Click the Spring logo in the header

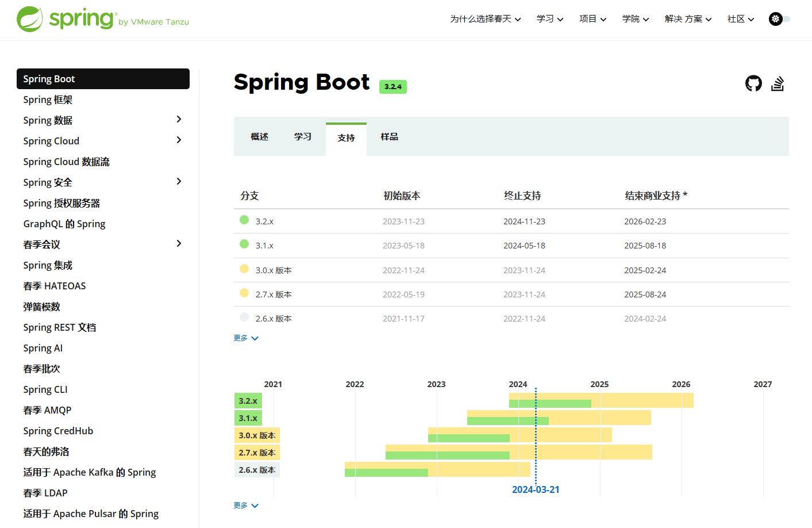[103, 19]
